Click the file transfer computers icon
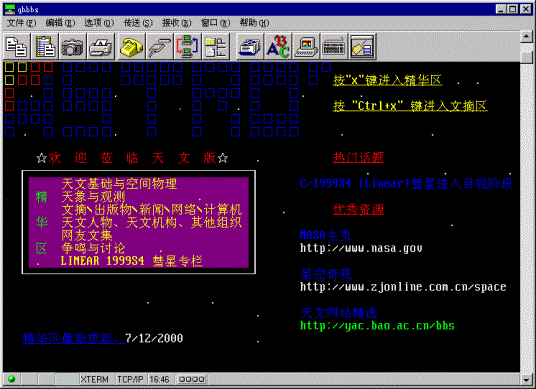Viewport: 536px width, 389px height. 187,46
